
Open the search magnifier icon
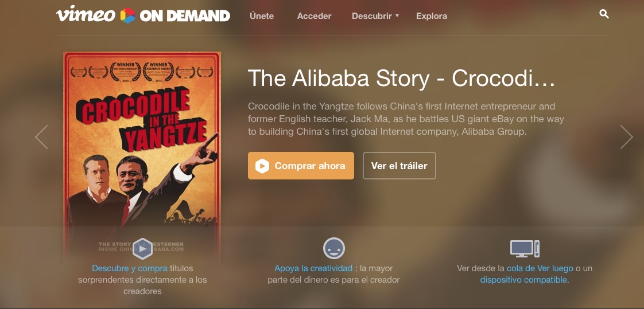click(604, 14)
